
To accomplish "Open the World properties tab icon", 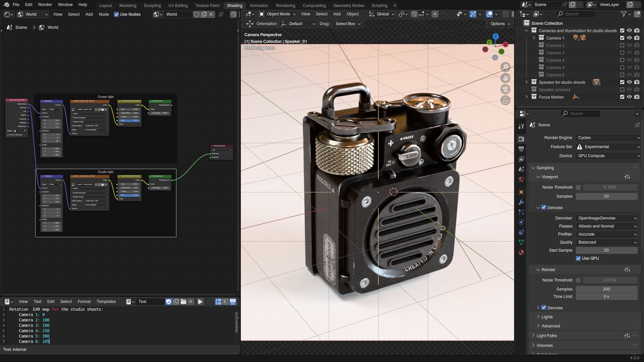I will pyautogui.click(x=521, y=179).
